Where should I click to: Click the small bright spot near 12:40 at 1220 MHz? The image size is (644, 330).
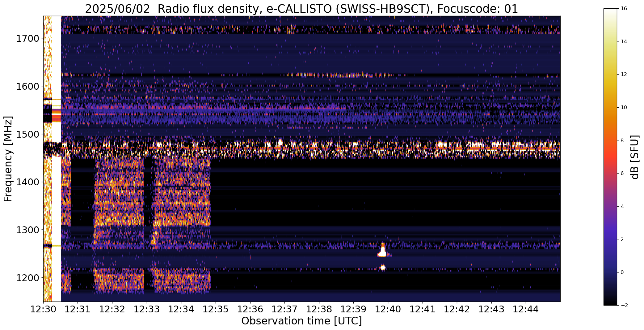(x=383, y=267)
